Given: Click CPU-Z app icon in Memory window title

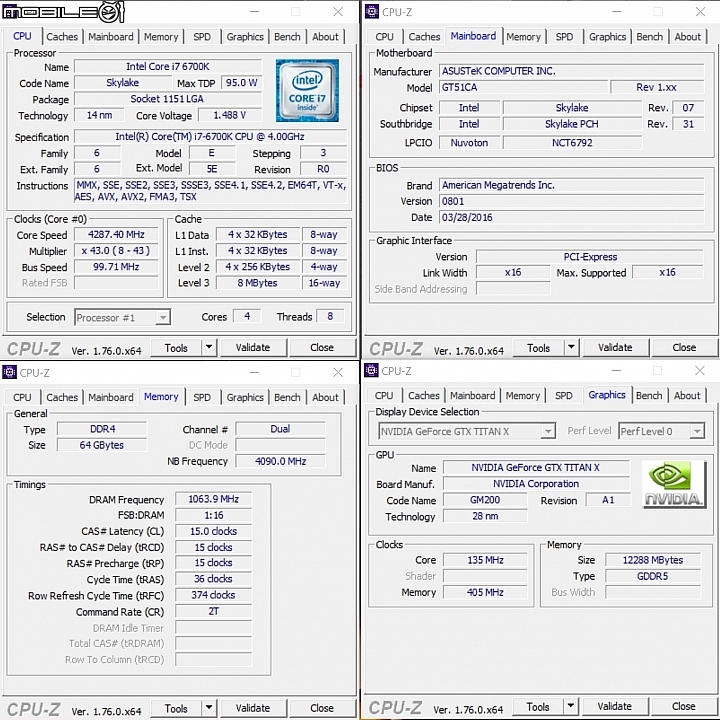Looking at the screenshot, I should (9, 372).
